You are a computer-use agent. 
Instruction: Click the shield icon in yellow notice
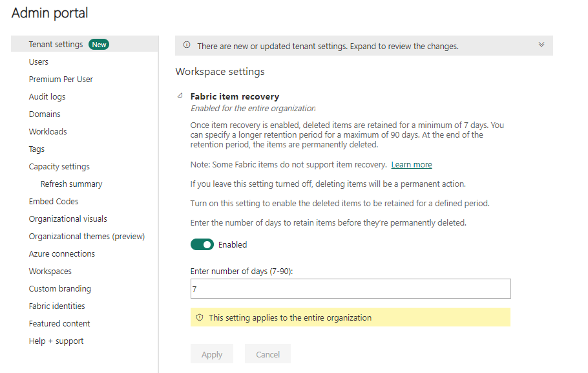tap(200, 317)
